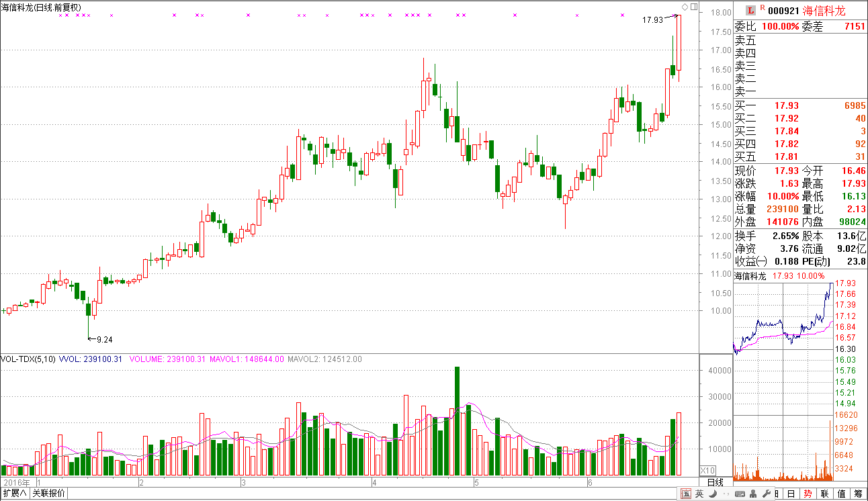Click the 外盘 141076 value
The image size is (868, 501).
tap(783, 222)
